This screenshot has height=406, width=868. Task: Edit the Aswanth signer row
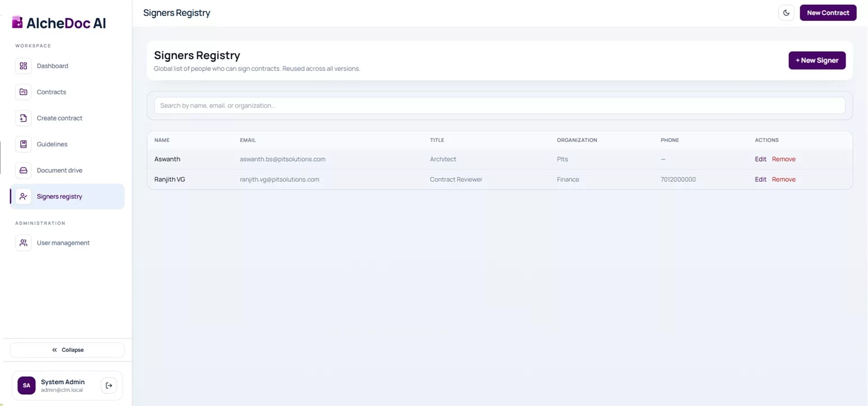(x=760, y=159)
